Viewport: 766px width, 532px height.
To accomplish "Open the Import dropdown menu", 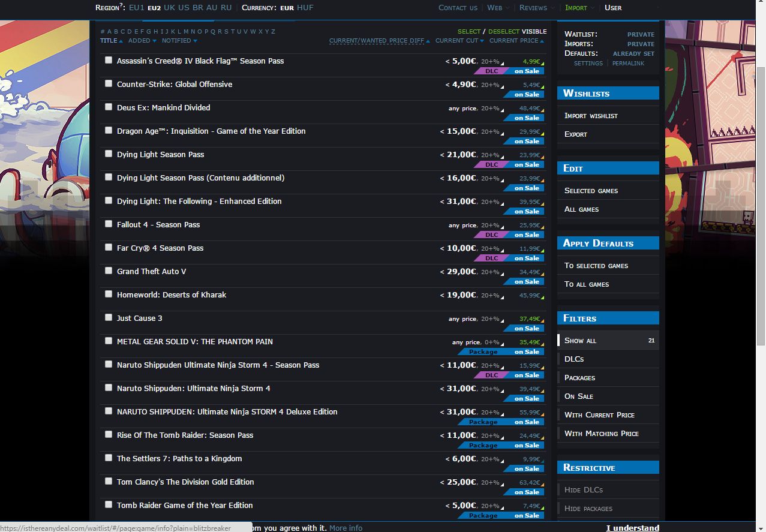I will (x=579, y=8).
